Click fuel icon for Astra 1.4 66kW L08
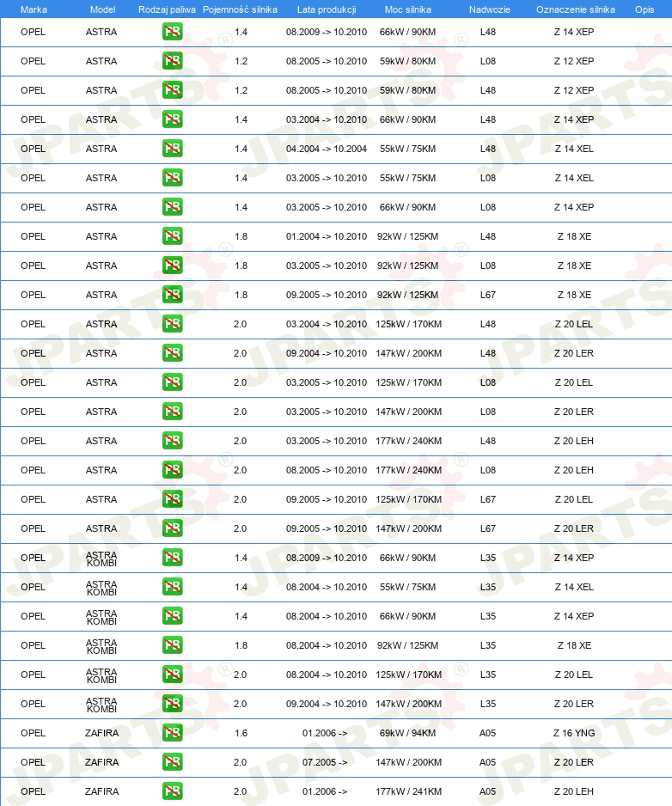 click(172, 207)
